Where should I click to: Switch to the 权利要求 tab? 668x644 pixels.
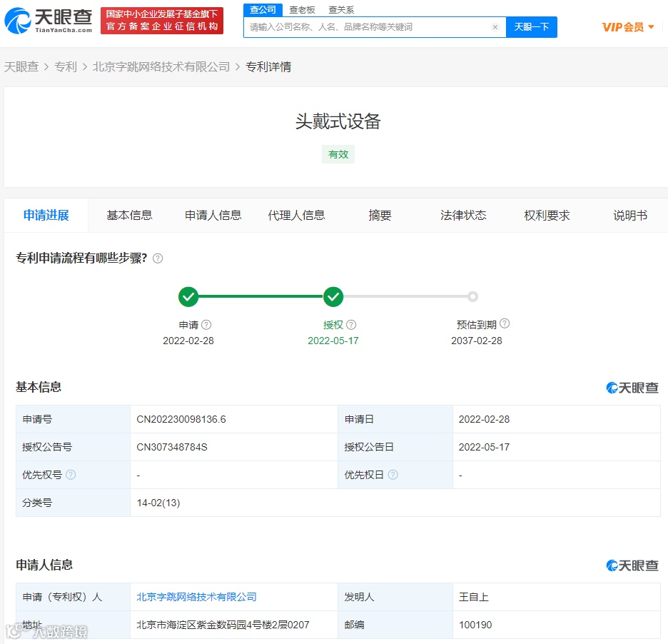click(x=547, y=215)
